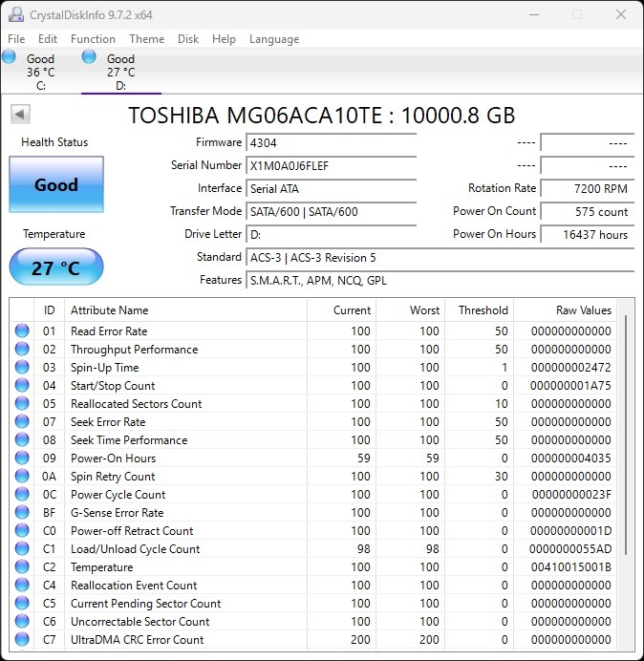The image size is (644, 661).
Task: Click the 27 °C temperature button
Action: coord(56,267)
